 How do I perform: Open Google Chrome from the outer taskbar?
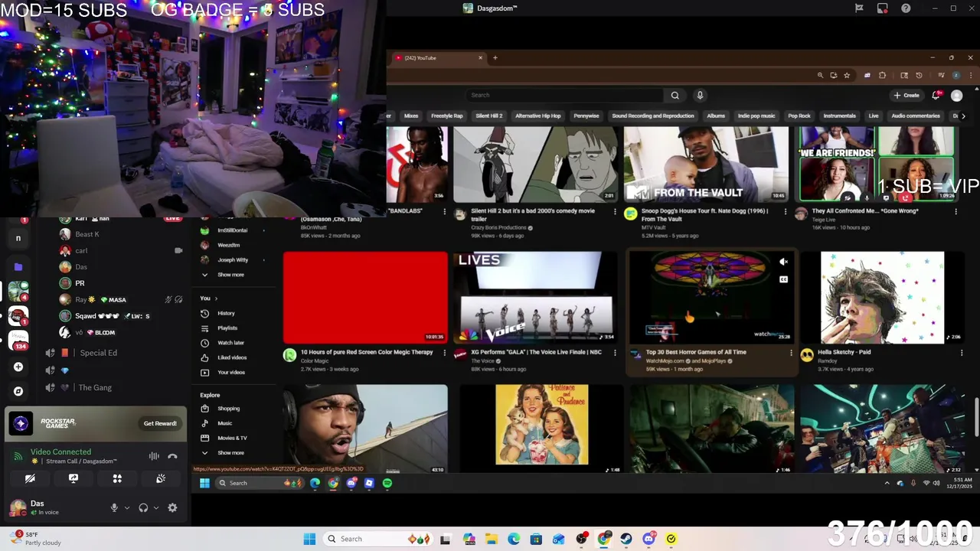click(x=604, y=539)
